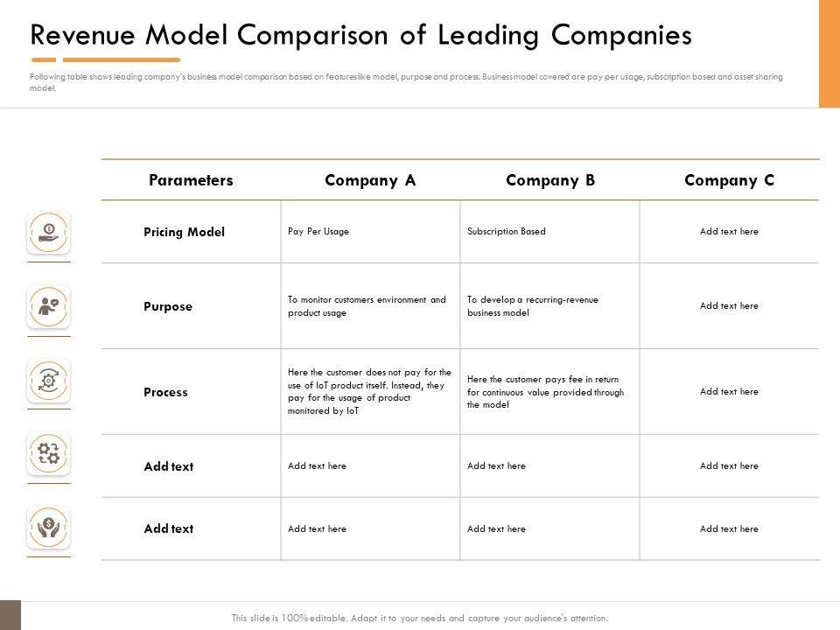Viewport: 840px width, 630px height.
Task: Select the person with heart bubble icon
Action: pyautogui.click(x=50, y=306)
